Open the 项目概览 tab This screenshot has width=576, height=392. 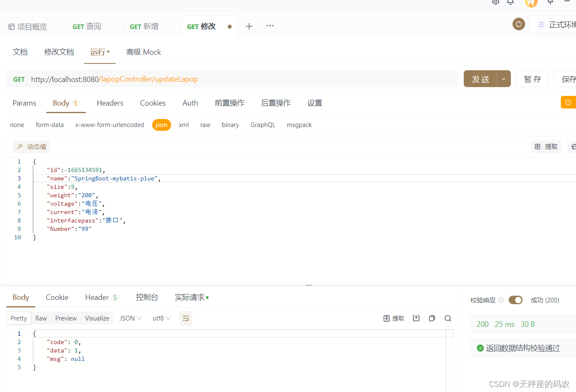click(x=28, y=27)
